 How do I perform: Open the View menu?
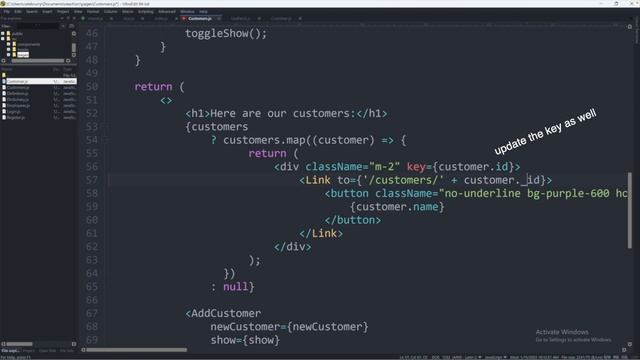(78, 11)
